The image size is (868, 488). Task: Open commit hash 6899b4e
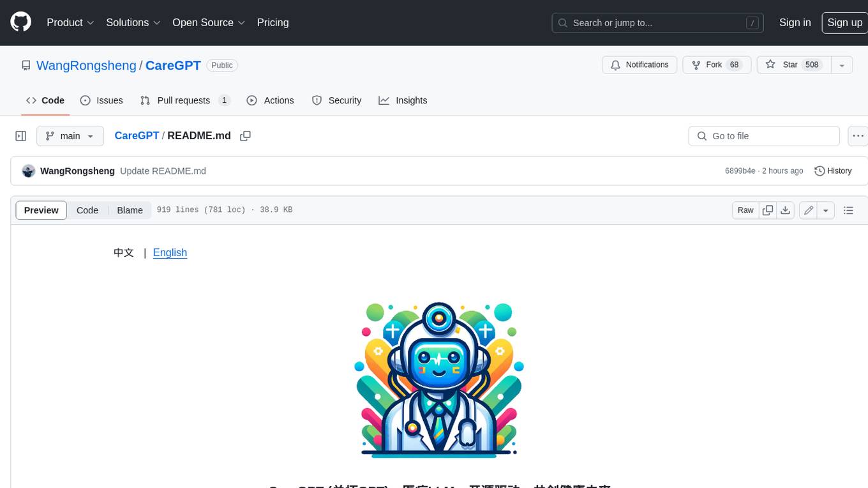740,171
